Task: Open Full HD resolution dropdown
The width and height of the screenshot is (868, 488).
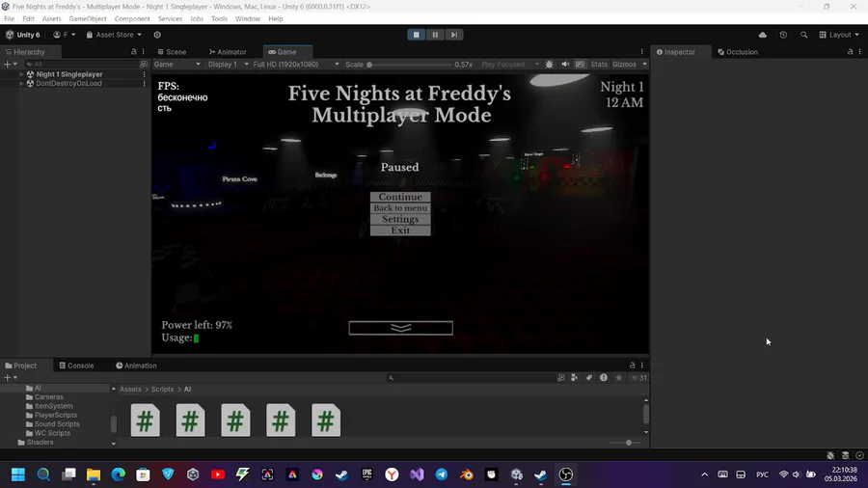Action: pos(296,65)
